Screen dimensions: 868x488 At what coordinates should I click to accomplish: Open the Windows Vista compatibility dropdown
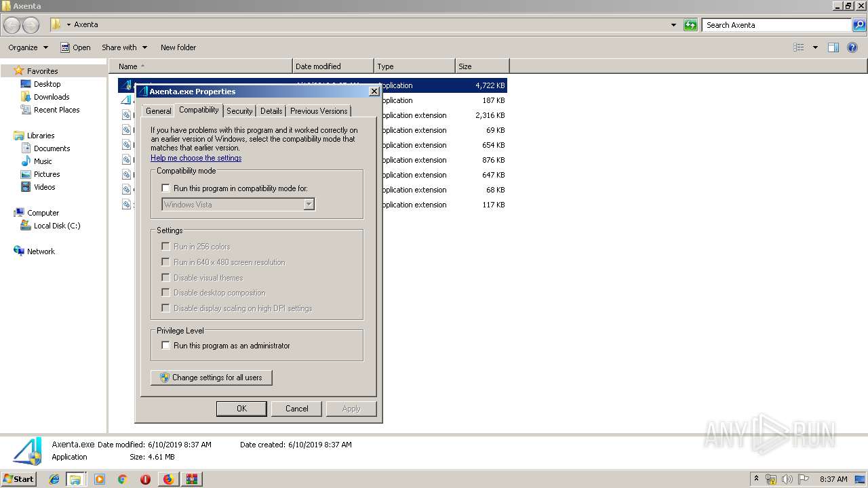click(x=238, y=204)
